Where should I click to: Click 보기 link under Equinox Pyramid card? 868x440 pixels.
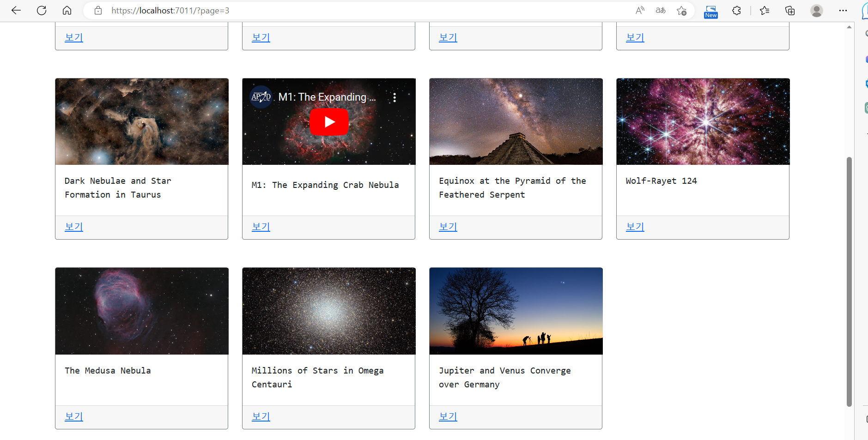pos(448,227)
